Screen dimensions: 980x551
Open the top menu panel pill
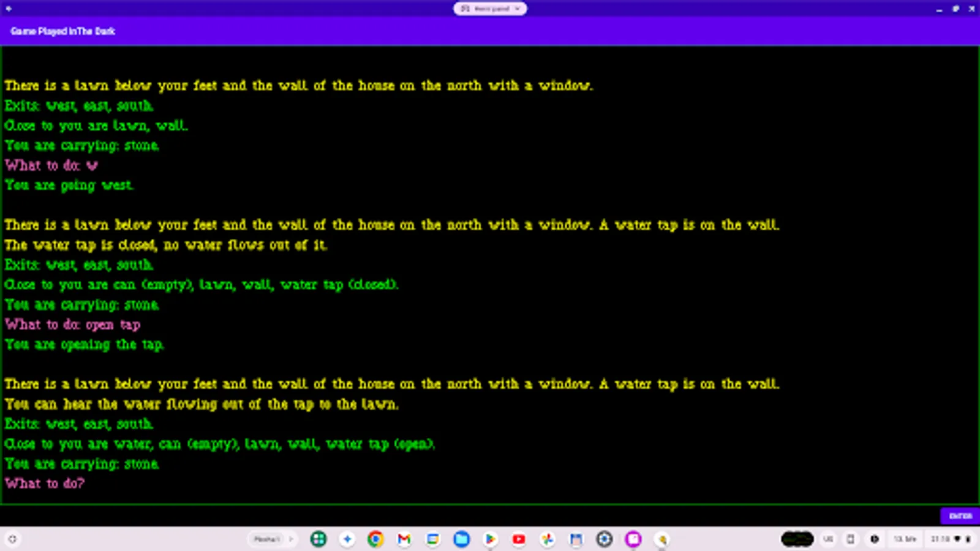[x=489, y=9]
